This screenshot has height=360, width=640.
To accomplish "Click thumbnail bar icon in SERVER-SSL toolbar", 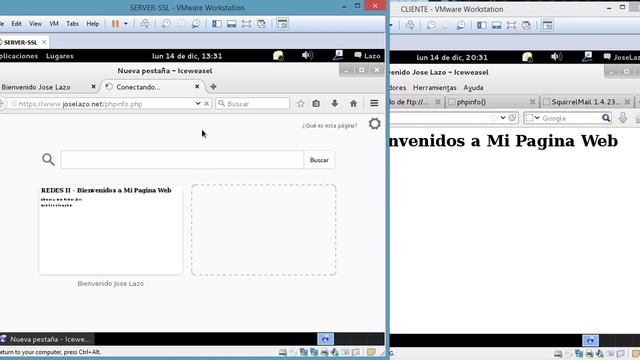I will point(231,24).
